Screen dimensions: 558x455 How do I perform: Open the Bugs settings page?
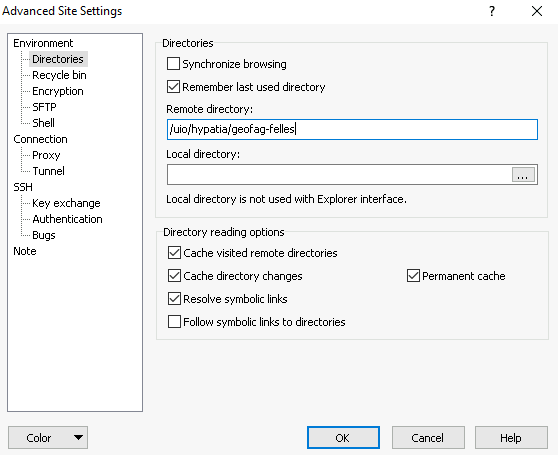pos(44,235)
